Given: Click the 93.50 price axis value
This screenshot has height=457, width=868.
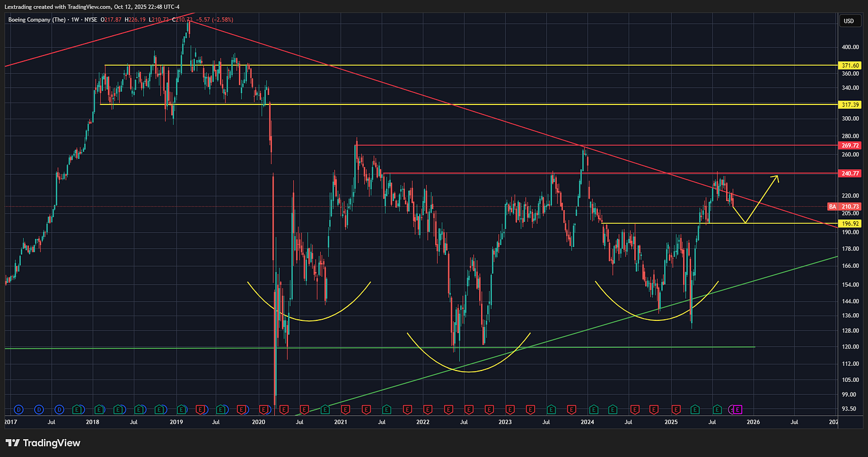Looking at the screenshot, I should (x=850, y=409).
